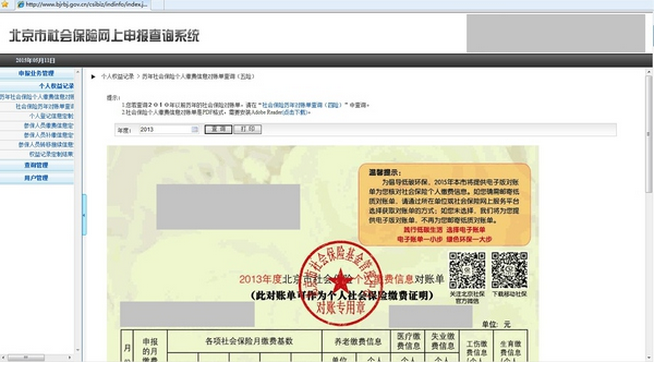This screenshot has width=660, height=377.
Task: Click the sidebar horizontal scrollbar's right arrow
Action: tap(69, 357)
